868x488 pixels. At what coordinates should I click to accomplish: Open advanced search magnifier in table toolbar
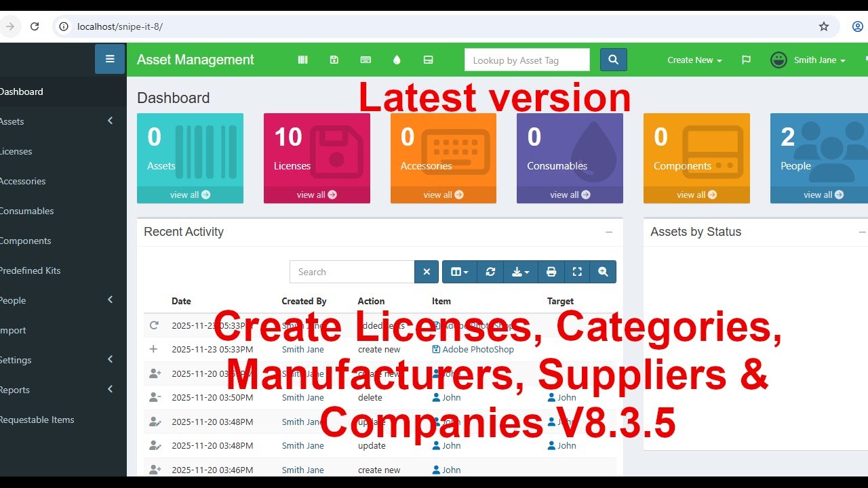coord(603,272)
